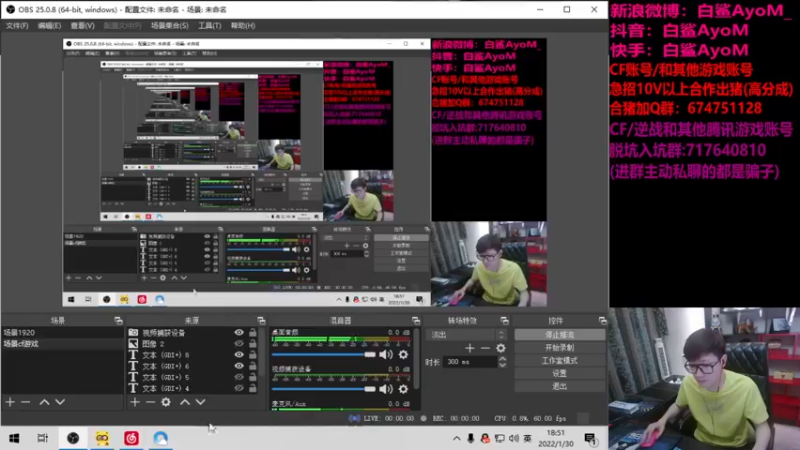Open transition properties gear in 转场特效 panel
This screenshot has width=800, height=450.
pos(501,348)
